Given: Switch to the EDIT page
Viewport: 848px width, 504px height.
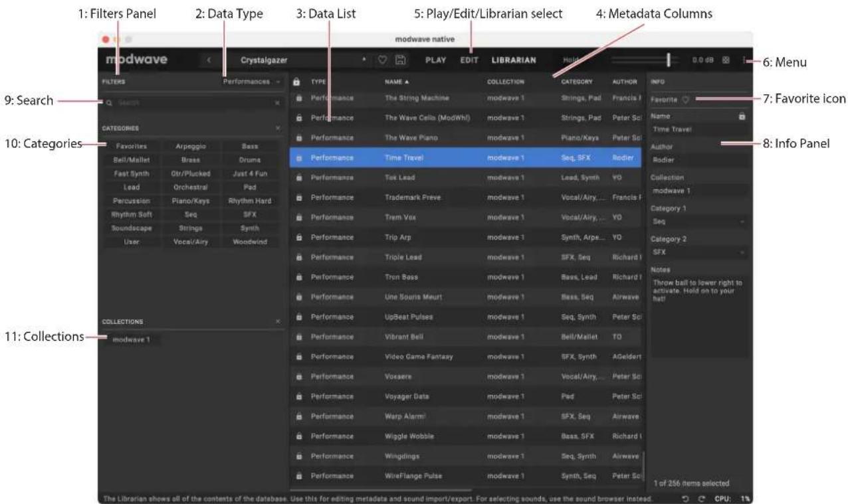Looking at the screenshot, I should pos(469,60).
